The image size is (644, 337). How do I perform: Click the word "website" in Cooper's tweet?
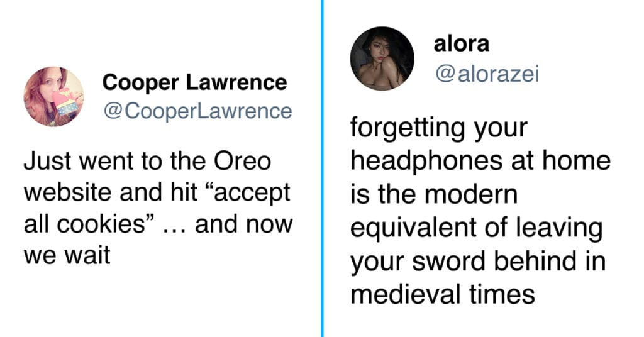(x=68, y=192)
